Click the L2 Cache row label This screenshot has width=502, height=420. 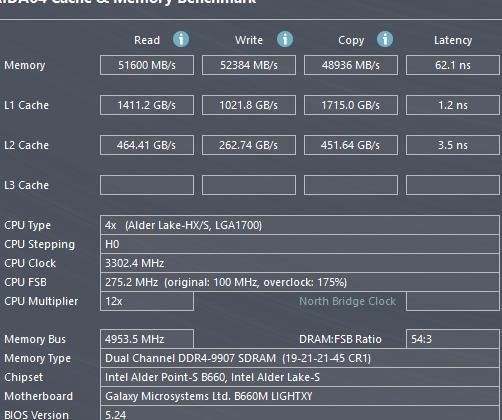coord(26,145)
